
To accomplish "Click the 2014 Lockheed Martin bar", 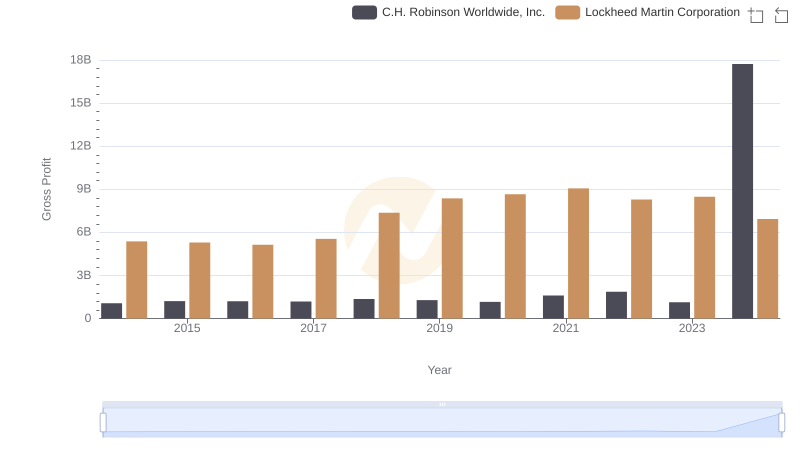I will (137, 280).
